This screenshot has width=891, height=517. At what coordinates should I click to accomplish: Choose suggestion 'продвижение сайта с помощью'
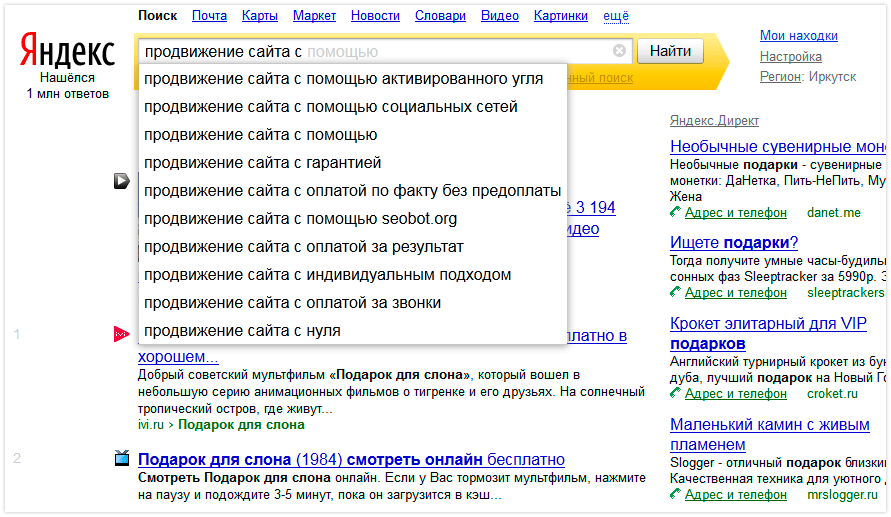coord(352,135)
